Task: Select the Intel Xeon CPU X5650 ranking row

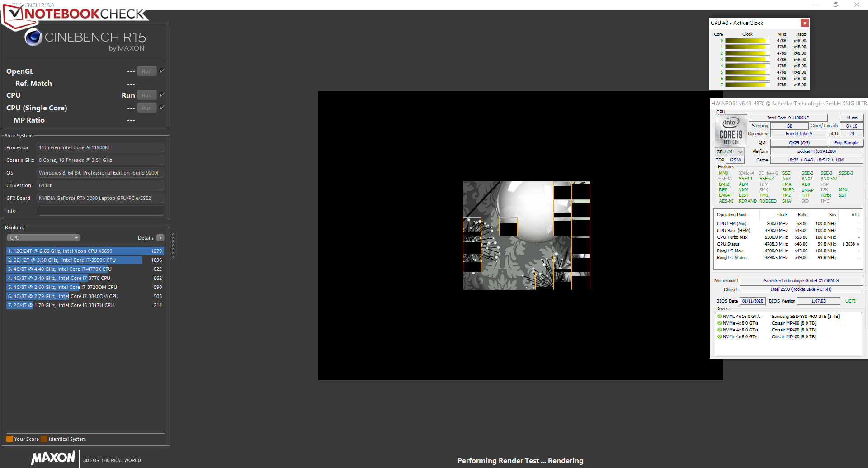Action: 85,251
